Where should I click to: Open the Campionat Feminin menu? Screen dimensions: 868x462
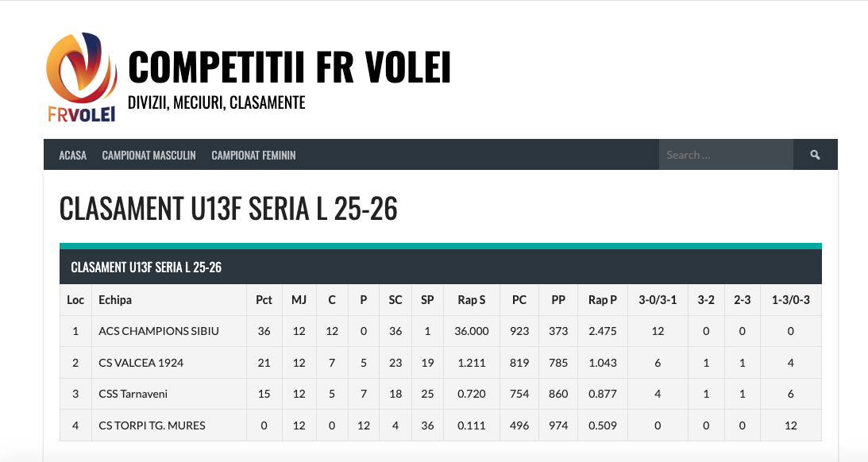(x=253, y=156)
